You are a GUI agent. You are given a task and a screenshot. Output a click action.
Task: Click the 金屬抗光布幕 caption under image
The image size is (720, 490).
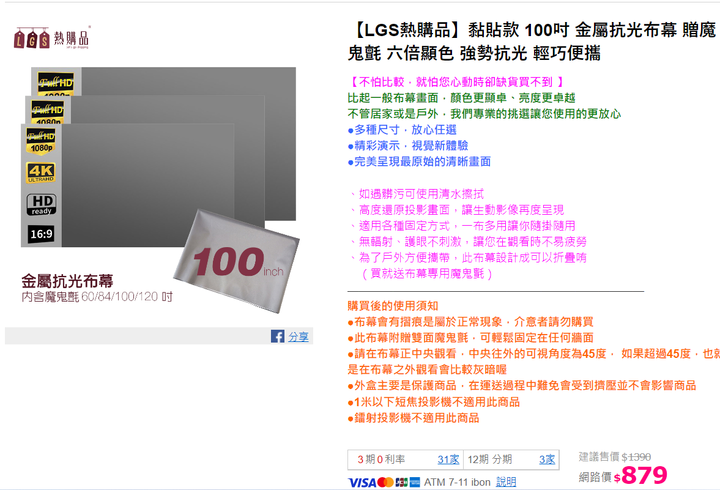pyautogui.click(x=67, y=281)
